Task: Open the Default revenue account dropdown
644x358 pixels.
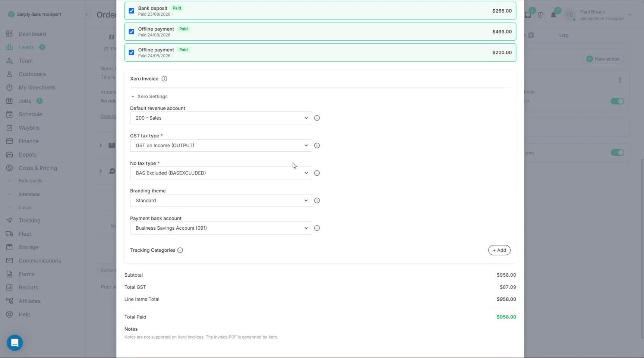Action: (221, 118)
